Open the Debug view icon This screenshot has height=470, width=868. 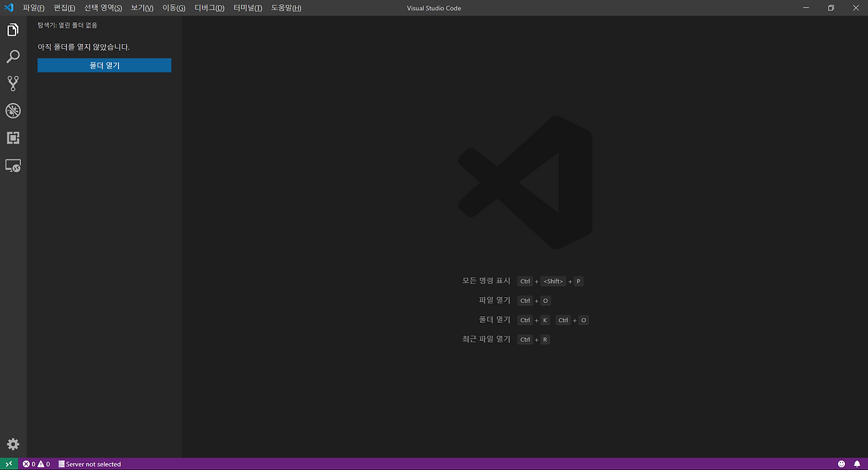pyautogui.click(x=13, y=111)
